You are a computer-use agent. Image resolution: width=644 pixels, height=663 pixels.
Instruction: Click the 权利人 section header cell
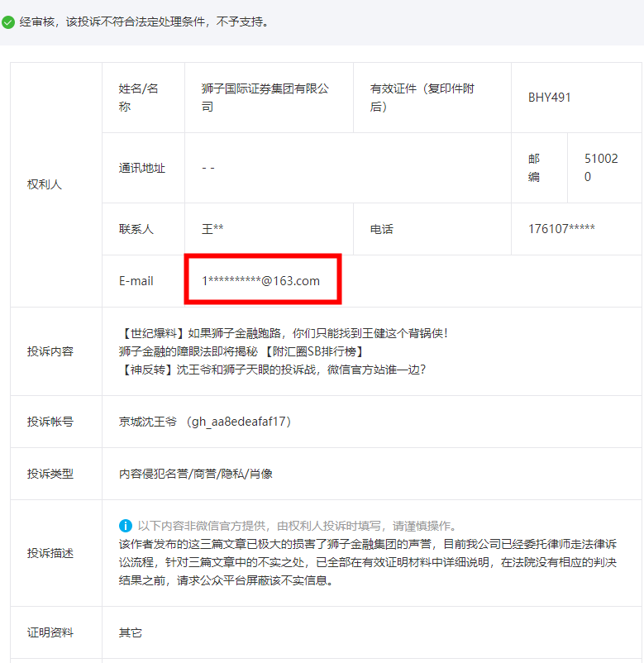click(45, 184)
